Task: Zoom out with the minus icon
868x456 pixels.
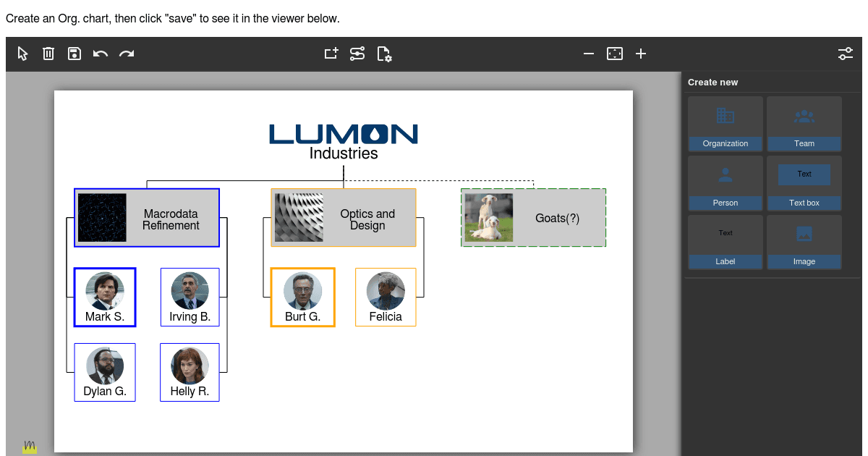Action: tap(588, 54)
